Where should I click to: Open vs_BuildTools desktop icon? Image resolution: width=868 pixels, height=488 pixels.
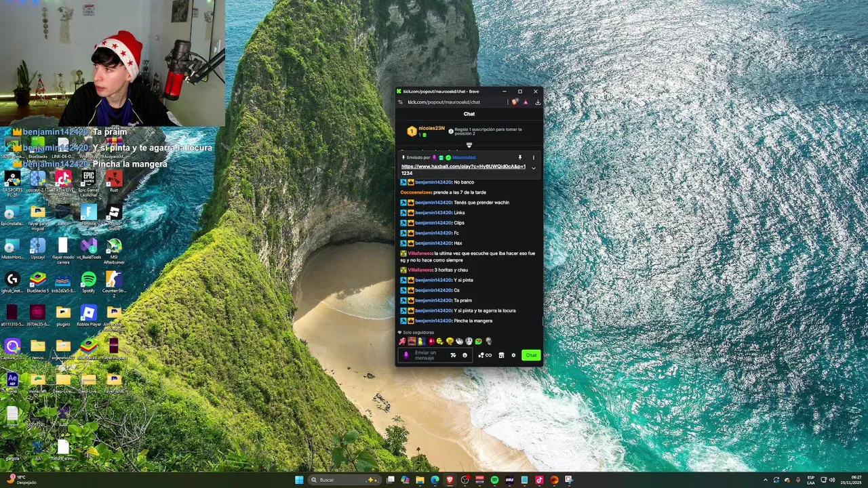[88, 248]
